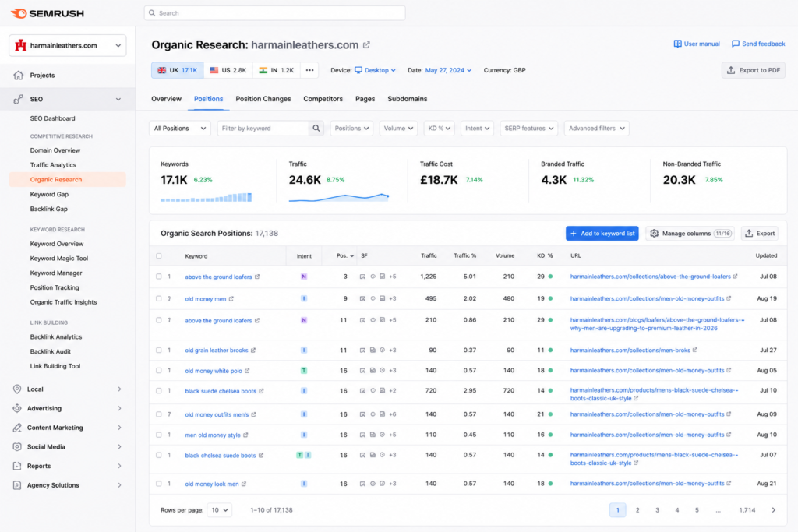Viewport: 798px width, 532px height.
Task: Open the All Positions dropdown
Action: (x=180, y=129)
